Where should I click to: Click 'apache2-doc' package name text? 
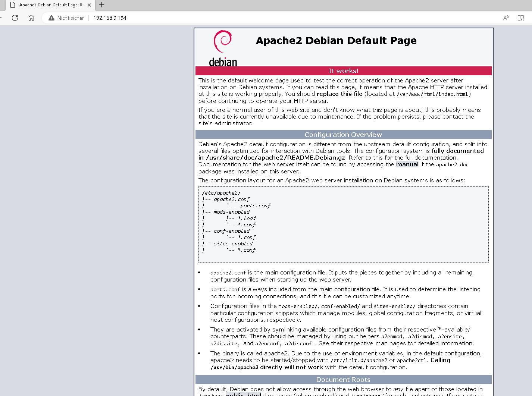point(453,165)
